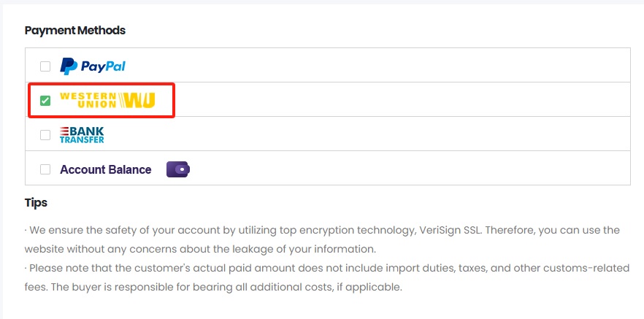Screen dimensions: 644x319
Task: Click the Western Union wordmark text
Action: click(x=88, y=100)
